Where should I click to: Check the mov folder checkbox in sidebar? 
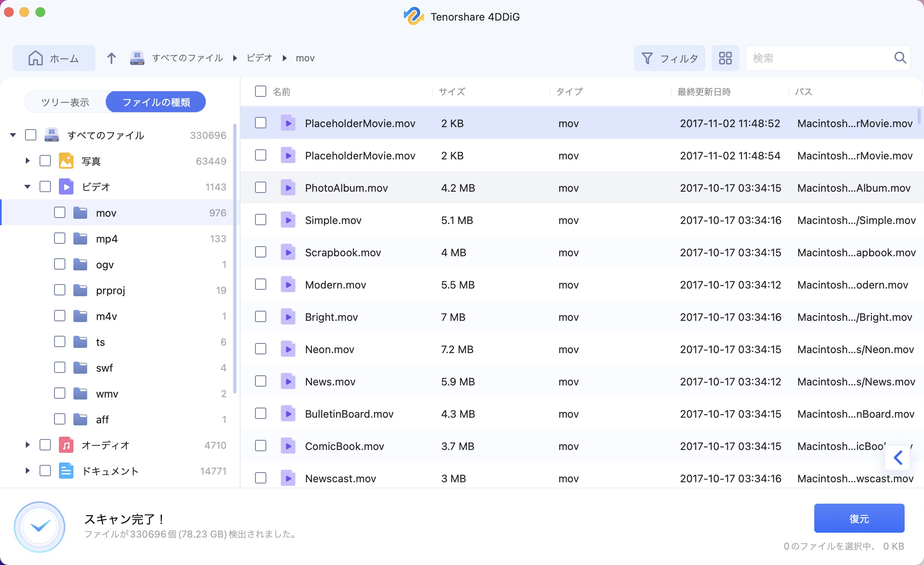(x=60, y=212)
